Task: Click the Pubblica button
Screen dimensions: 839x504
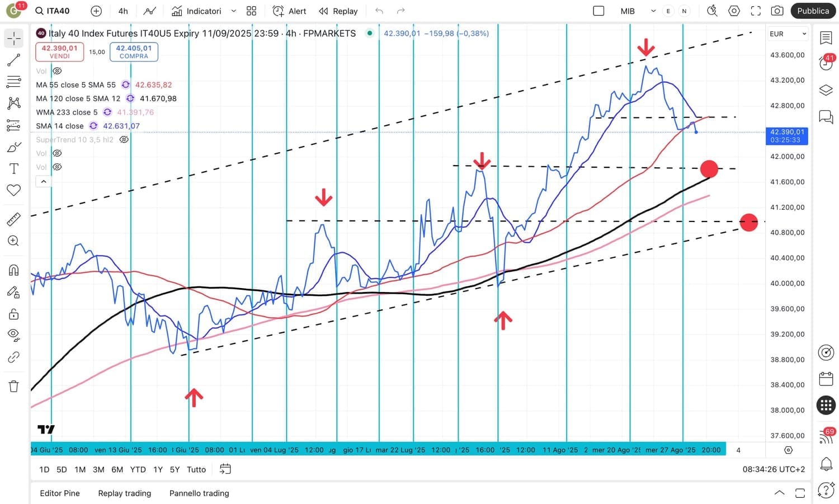Action: (813, 11)
